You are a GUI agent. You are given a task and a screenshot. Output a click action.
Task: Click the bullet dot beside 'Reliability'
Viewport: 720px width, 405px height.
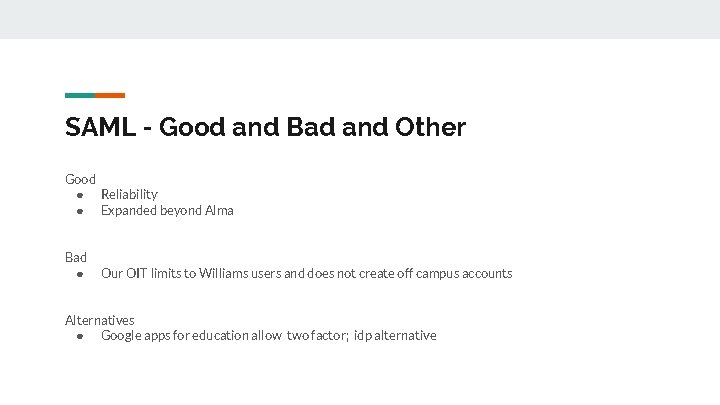pyautogui.click(x=80, y=196)
